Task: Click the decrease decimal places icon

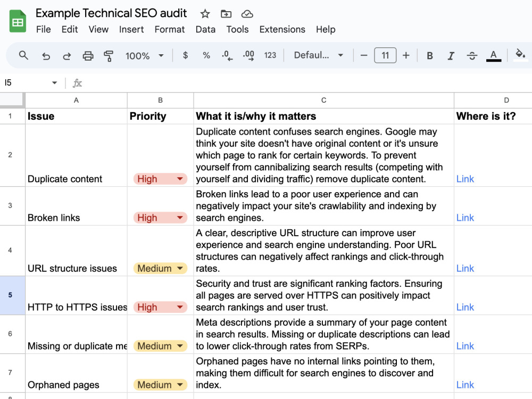Action: point(227,55)
